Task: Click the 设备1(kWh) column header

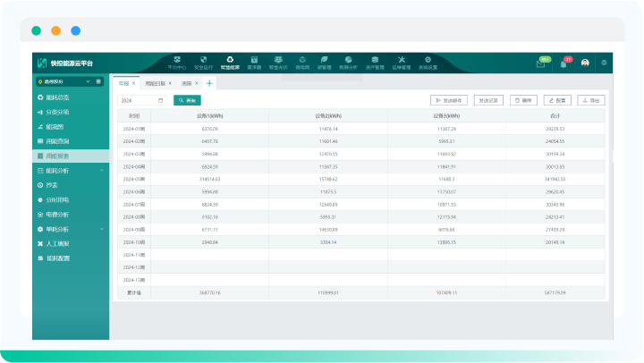Action: pyautogui.click(x=210, y=116)
